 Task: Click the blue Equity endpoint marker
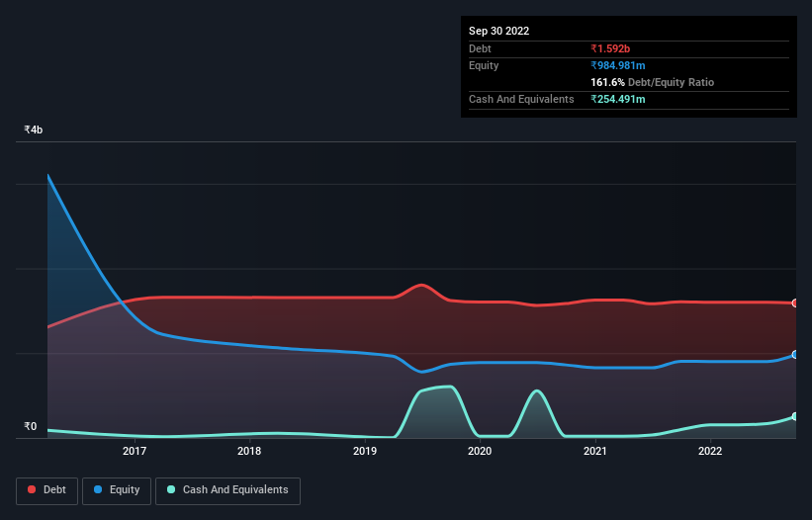click(795, 355)
